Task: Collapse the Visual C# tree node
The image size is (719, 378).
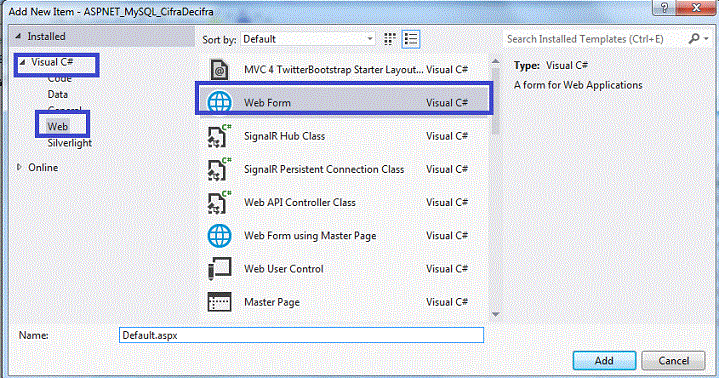Action: click(x=22, y=62)
